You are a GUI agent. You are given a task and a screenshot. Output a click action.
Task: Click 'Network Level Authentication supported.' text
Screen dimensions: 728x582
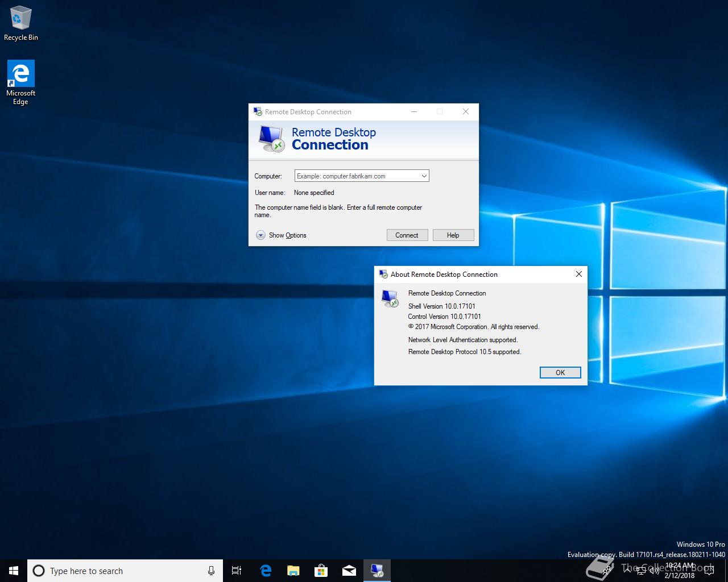[463, 340]
